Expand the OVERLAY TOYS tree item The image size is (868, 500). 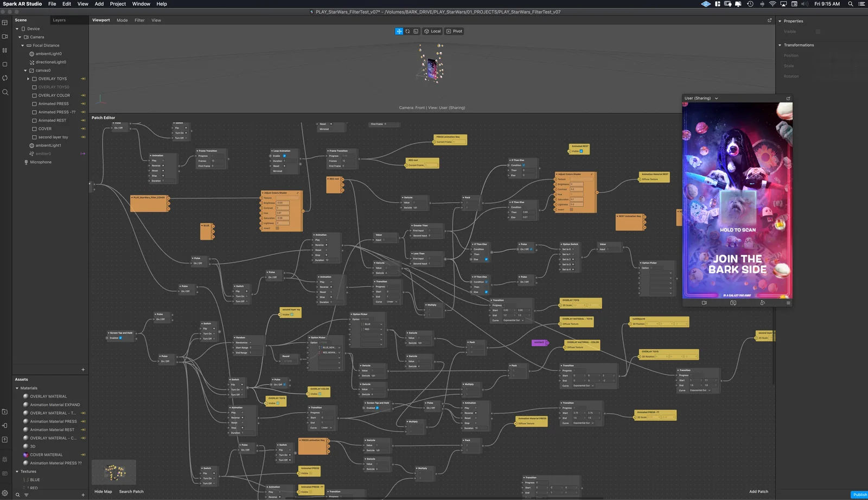click(x=28, y=79)
